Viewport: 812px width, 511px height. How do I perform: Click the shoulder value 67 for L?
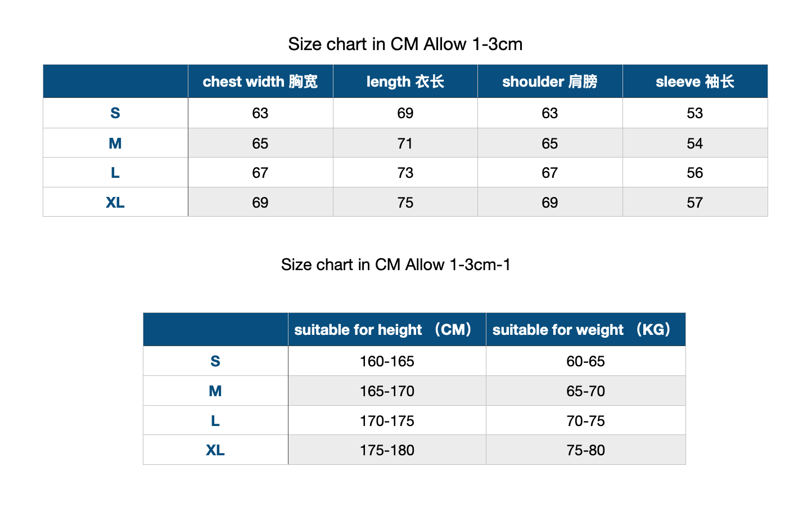click(550, 173)
